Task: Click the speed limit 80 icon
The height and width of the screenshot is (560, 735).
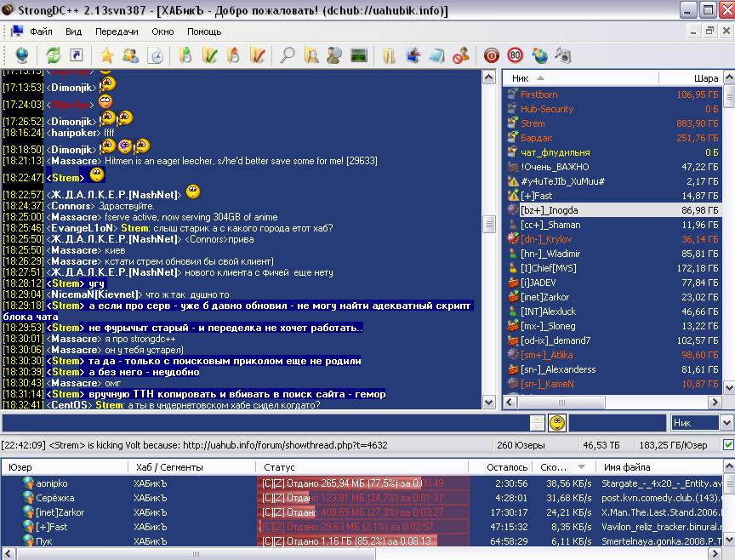Action: [x=515, y=56]
